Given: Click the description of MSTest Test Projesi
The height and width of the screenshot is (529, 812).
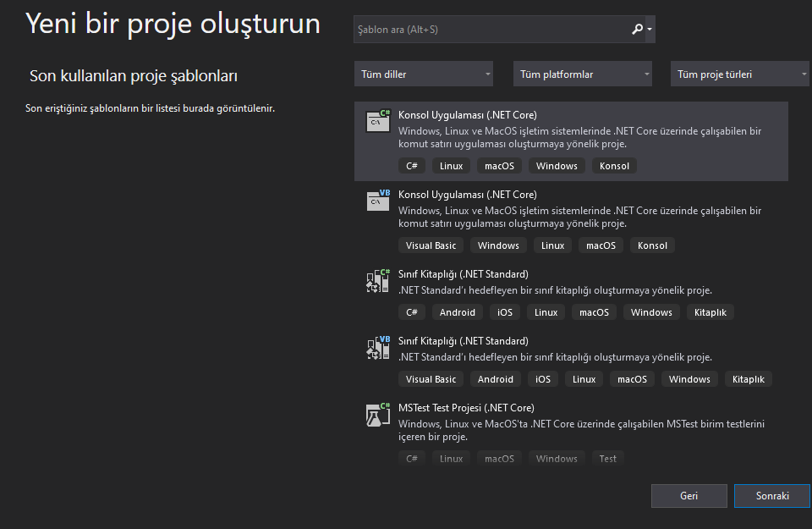Looking at the screenshot, I should click(581, 430).
